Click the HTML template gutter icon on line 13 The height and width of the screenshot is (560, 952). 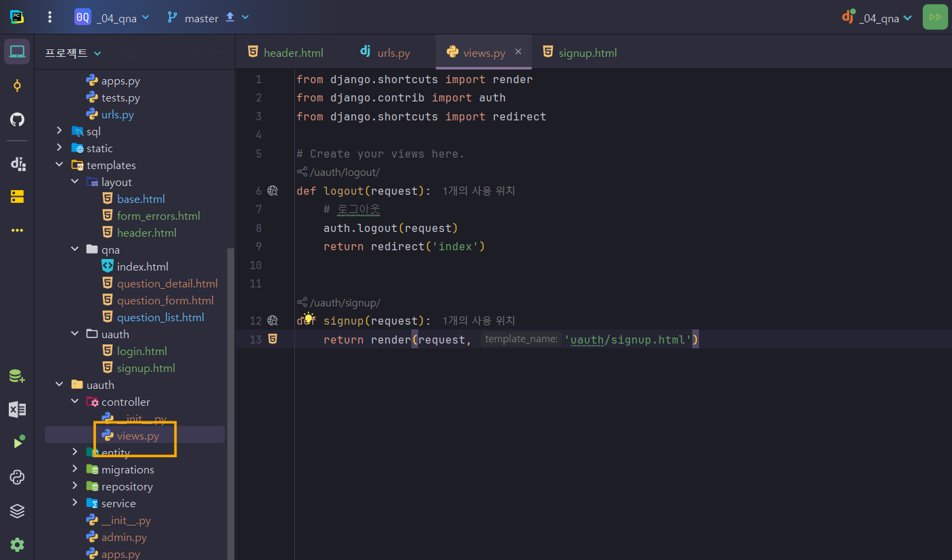[273, 339]
